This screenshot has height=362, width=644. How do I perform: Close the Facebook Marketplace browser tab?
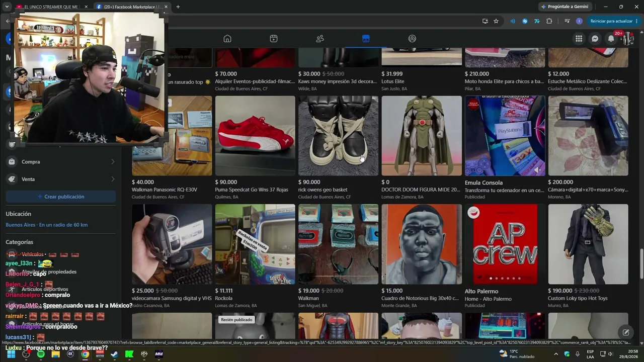(x=166, y=7)
